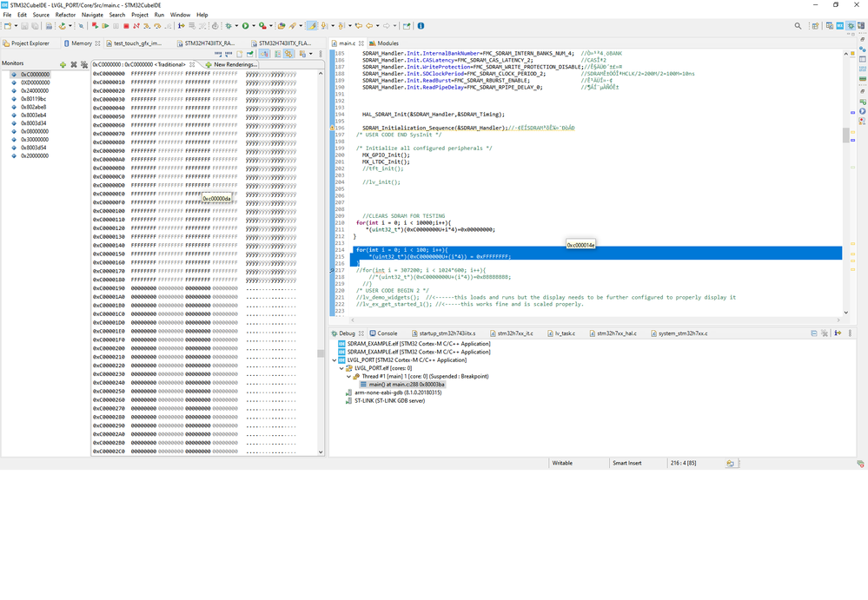Open the Memory view's toolbar dropdown arrow
868x600 pixels.
point(310,54)
